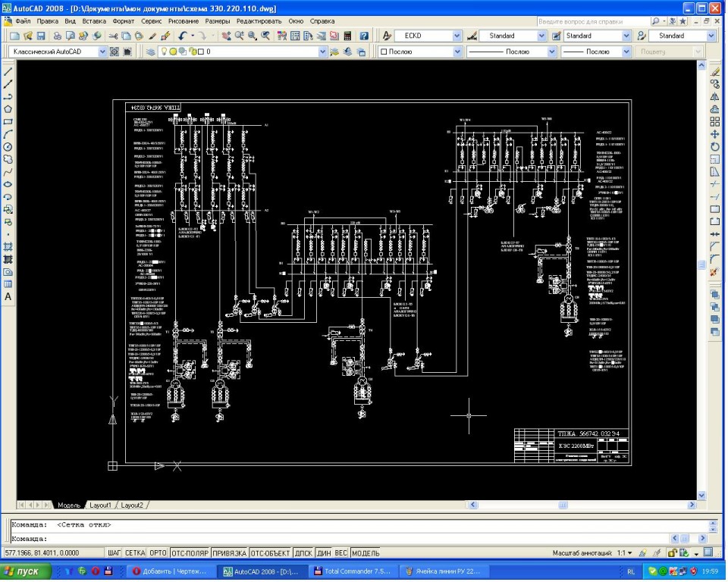Click the Zoom Window icon
728x582 pixels.
(x=252, y=36)
